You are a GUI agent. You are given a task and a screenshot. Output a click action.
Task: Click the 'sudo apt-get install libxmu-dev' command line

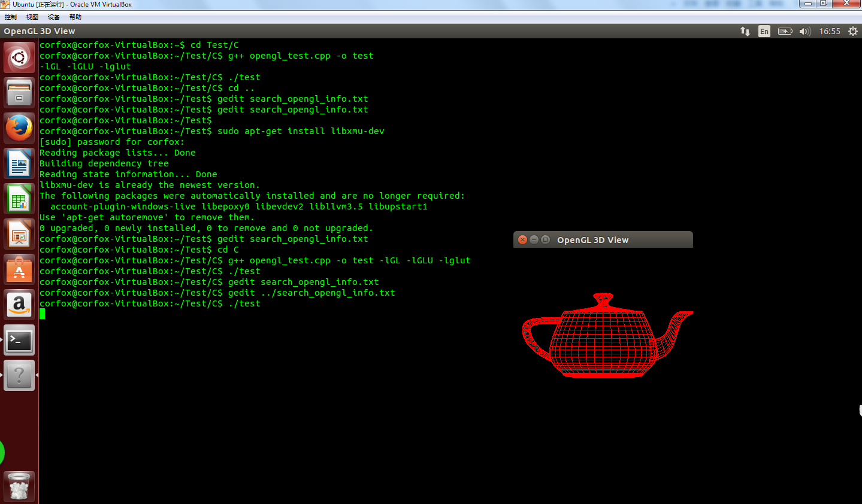[x=212, y=131]
